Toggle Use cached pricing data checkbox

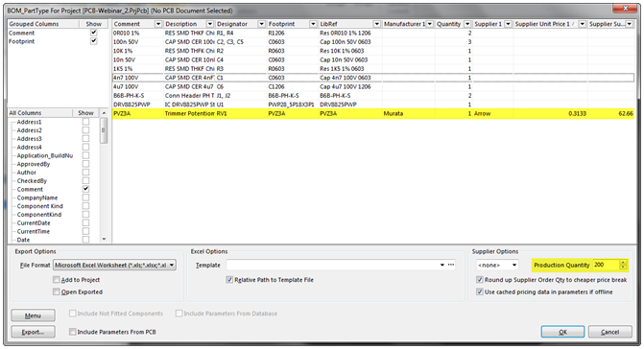tap(479, 292)
